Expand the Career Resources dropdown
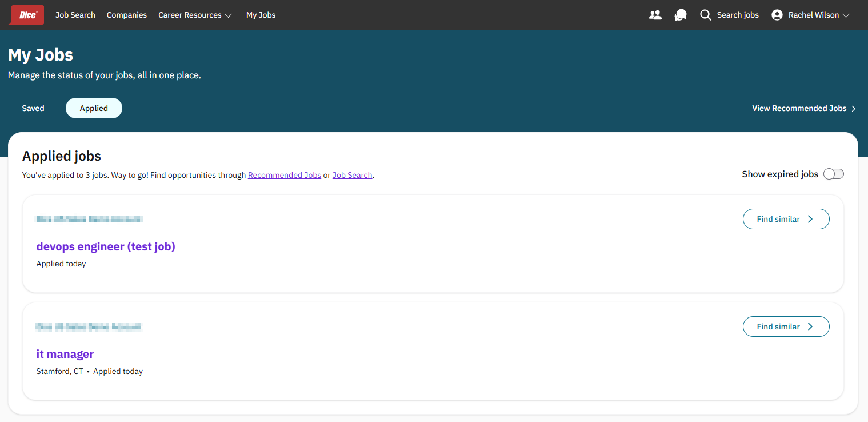This screenshot has height=422, width=868. (x=229, y=15)
